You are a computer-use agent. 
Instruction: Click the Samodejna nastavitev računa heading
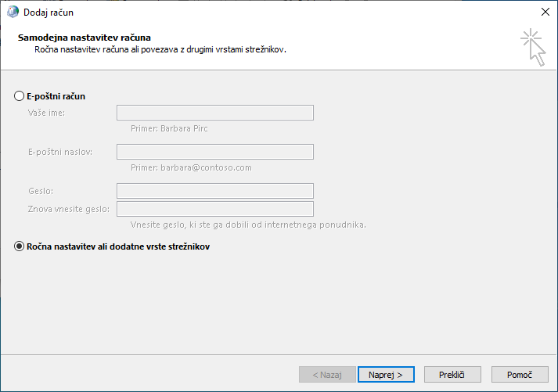(x=85, y=38)
